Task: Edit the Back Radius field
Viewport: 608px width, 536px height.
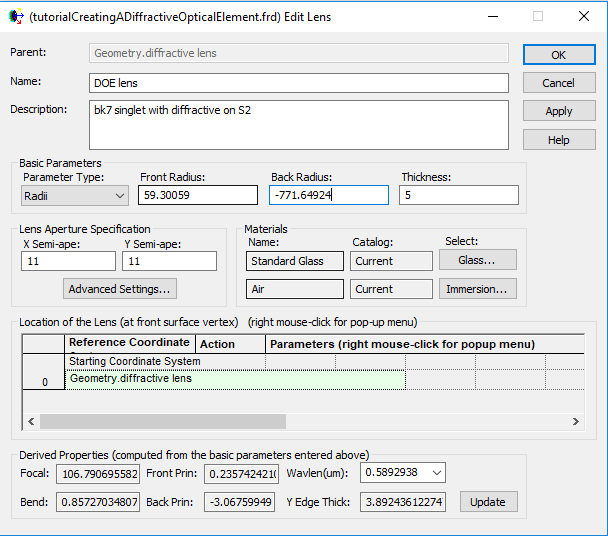Action: (329, 196)
